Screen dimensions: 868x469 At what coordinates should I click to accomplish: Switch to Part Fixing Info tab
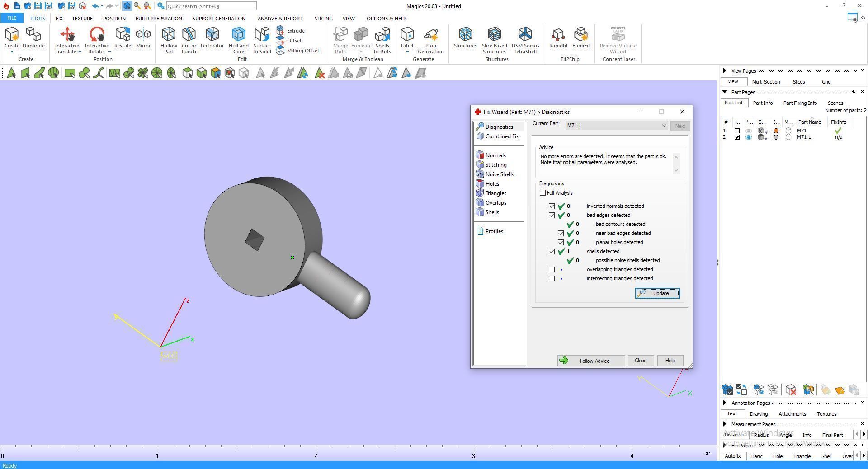800,103
